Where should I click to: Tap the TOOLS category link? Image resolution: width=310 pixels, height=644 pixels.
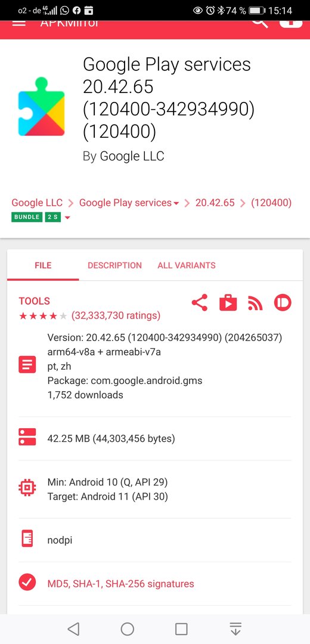point(34,301)
